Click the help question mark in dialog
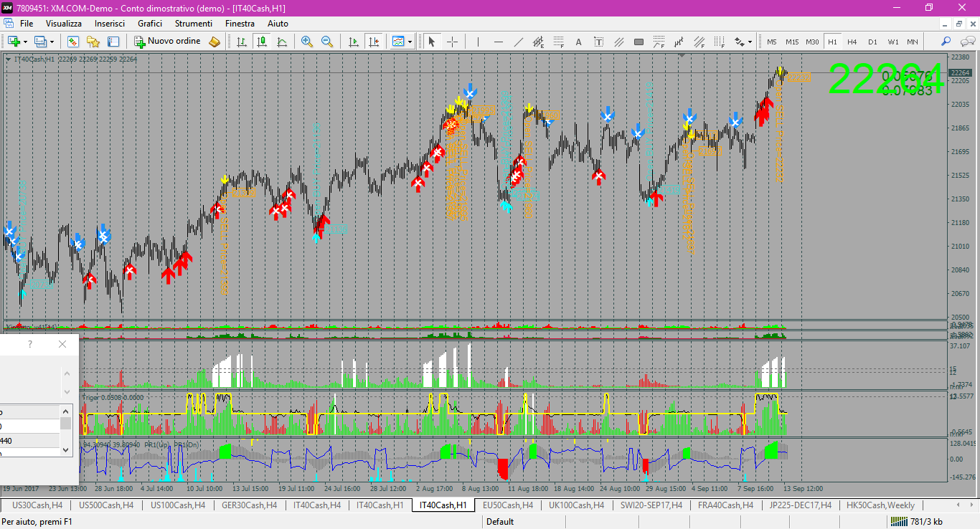The width and height of the screenshot is (980, 529). (29, 344)
